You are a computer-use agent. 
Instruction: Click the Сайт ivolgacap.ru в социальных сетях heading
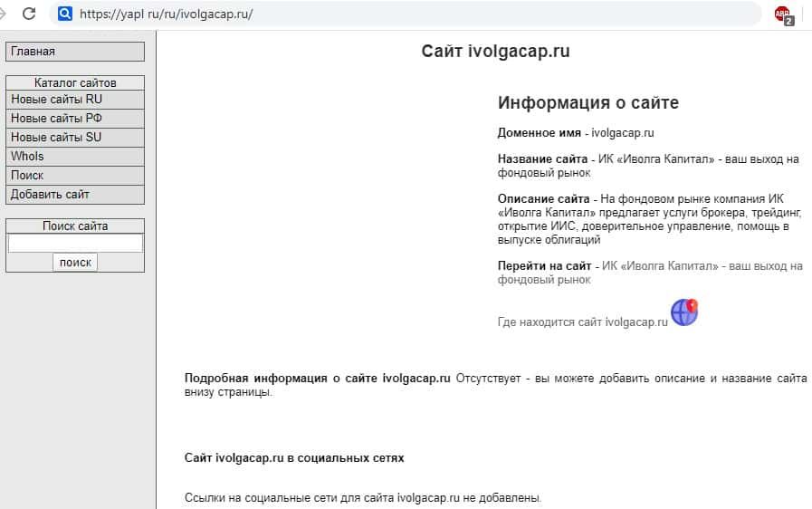(x=294, y=458)
